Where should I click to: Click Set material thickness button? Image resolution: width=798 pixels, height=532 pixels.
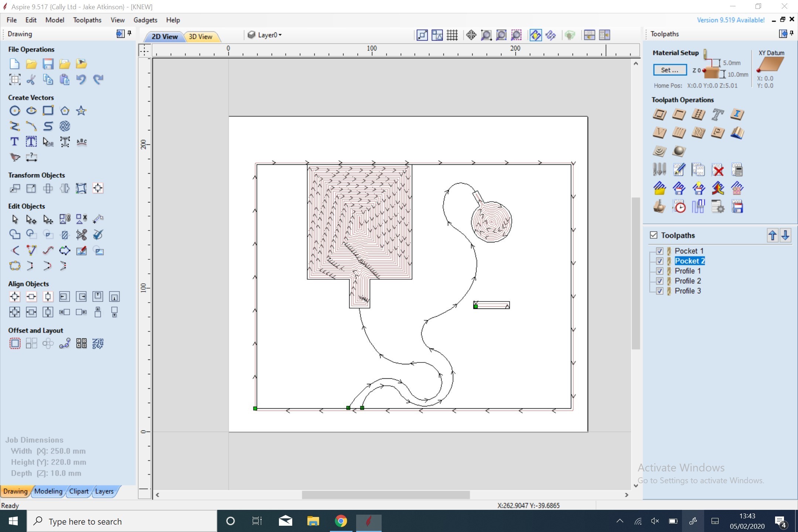tap(670, 70)
